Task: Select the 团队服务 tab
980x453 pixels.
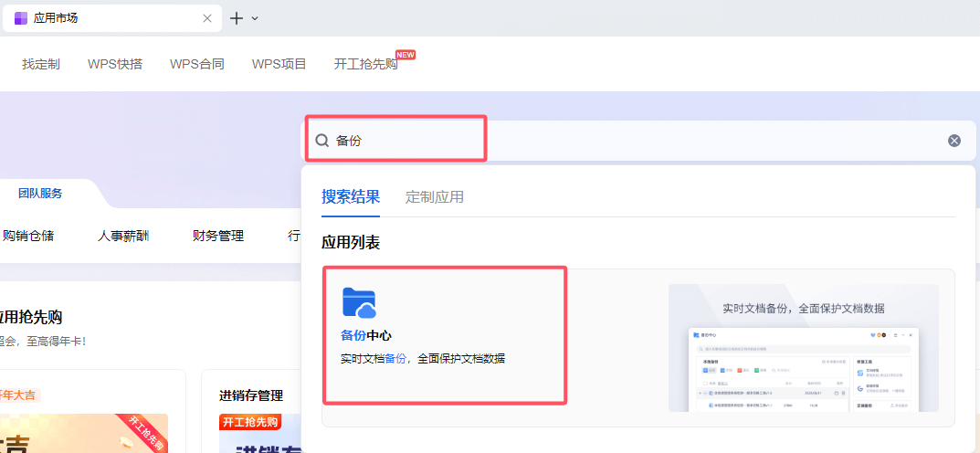Action: click(x=40, y=194)
